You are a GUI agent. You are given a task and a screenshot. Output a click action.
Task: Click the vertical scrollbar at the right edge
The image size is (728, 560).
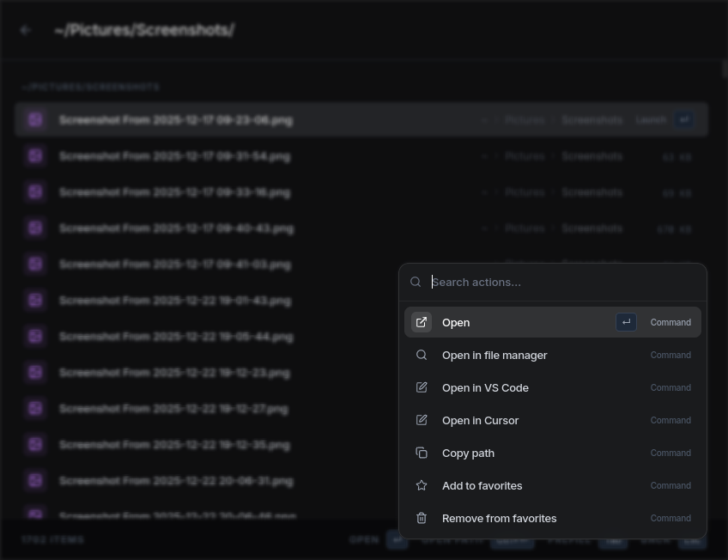click(725, 70)
